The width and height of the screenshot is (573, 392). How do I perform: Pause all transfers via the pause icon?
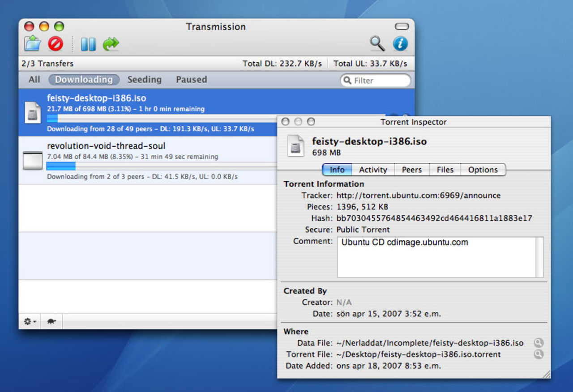point(88,43)
